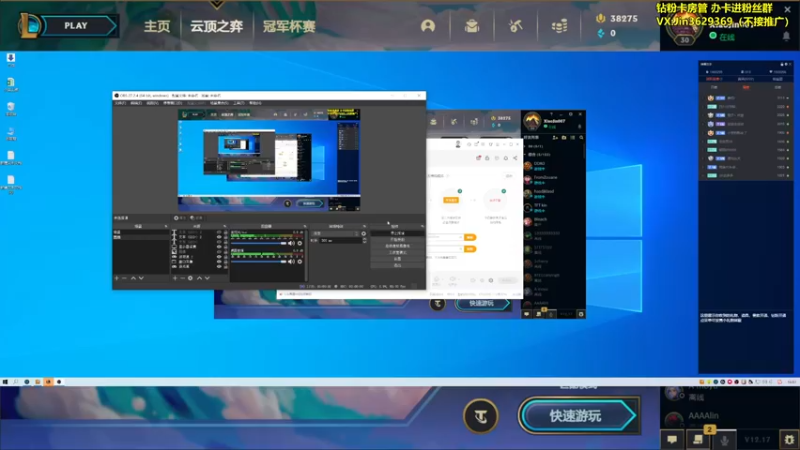Viewport: 800px width, 450px height.
Task: Click the 退出 button in the OBS Controls dock
Action: pos(397,265)
